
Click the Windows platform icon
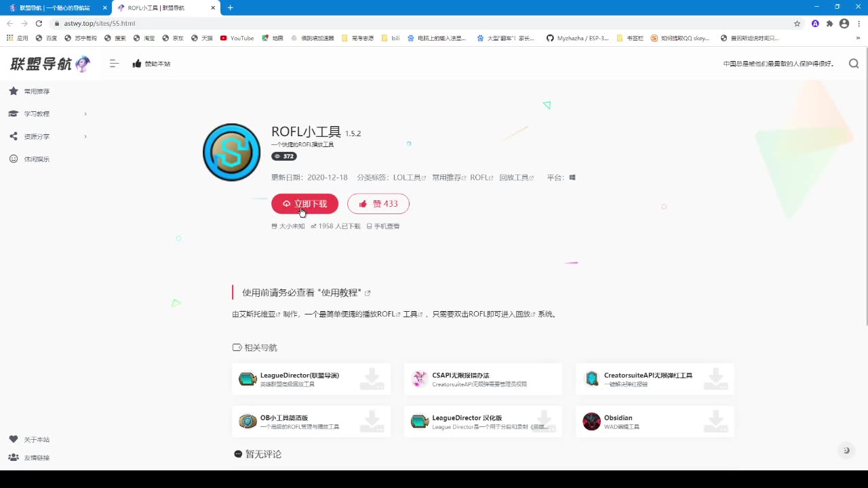(x=572, y=178)
